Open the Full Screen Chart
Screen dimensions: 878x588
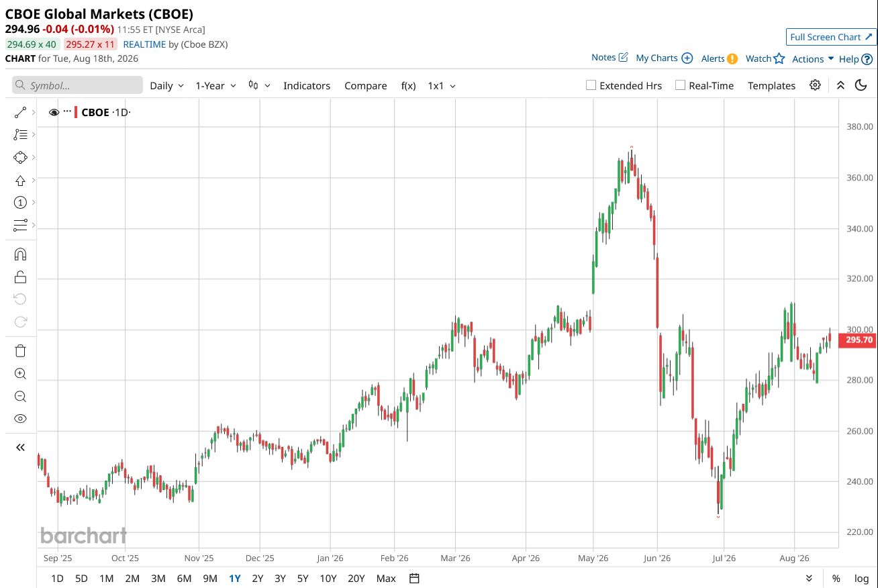[831, 37]
